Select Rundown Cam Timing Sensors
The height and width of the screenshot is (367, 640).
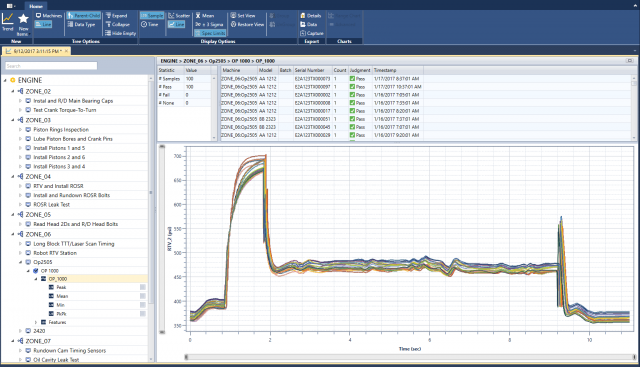[69, 351]
